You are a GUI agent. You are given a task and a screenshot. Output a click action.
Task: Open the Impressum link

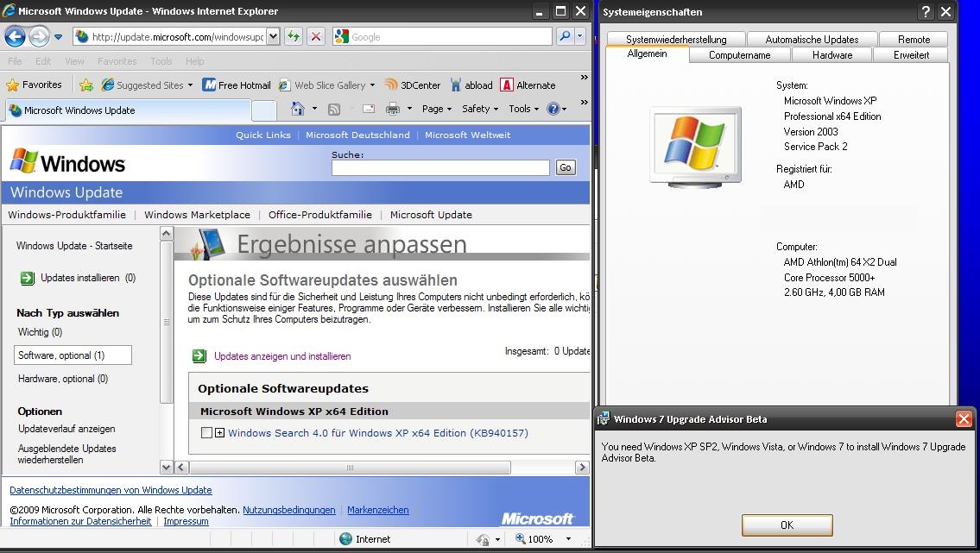[x=187, y=521]
